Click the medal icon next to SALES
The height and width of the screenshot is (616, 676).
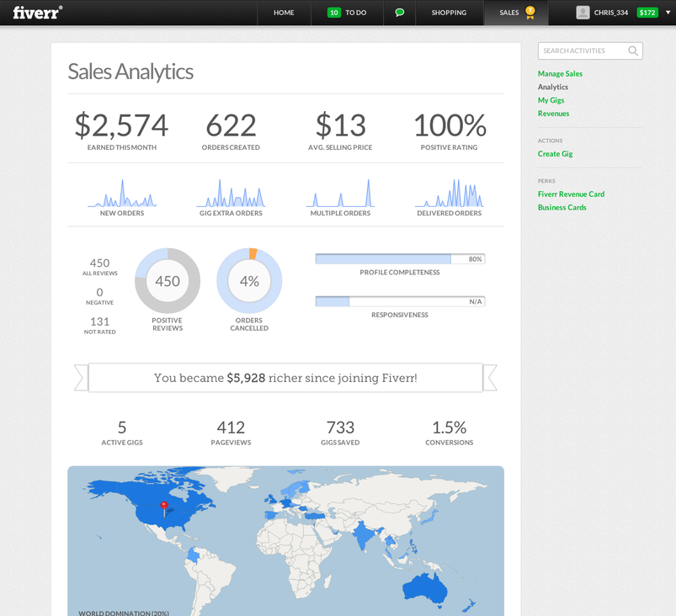coord(530,12)
